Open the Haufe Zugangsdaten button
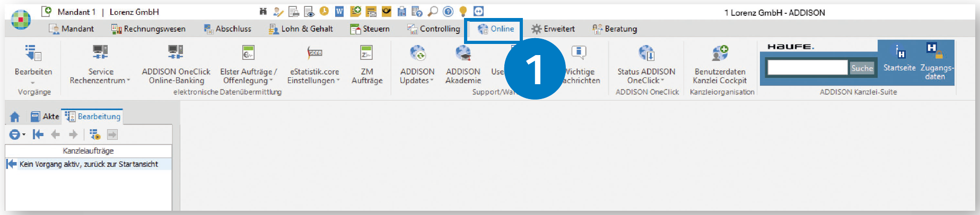This screenshot has width=980, height=215. tap(937, 61)
